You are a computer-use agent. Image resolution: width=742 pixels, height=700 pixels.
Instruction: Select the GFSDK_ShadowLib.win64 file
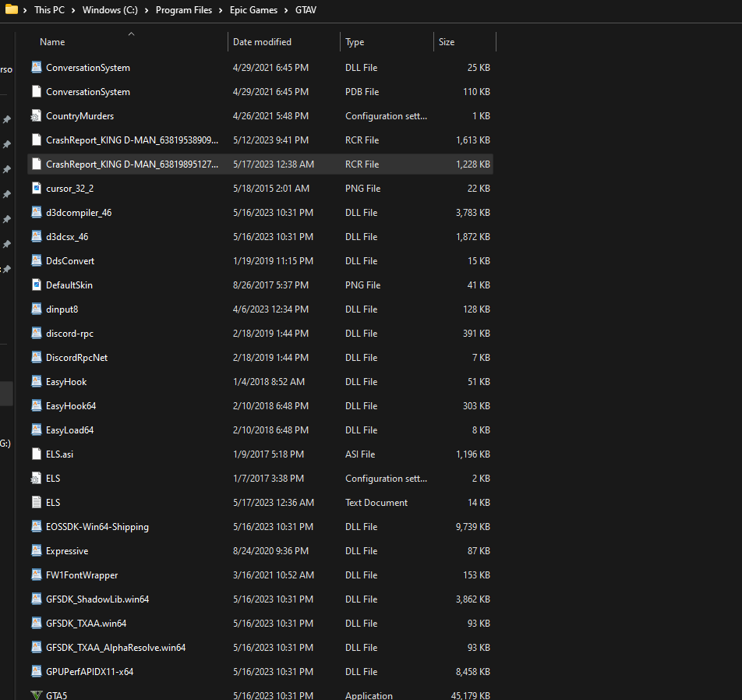97,599
